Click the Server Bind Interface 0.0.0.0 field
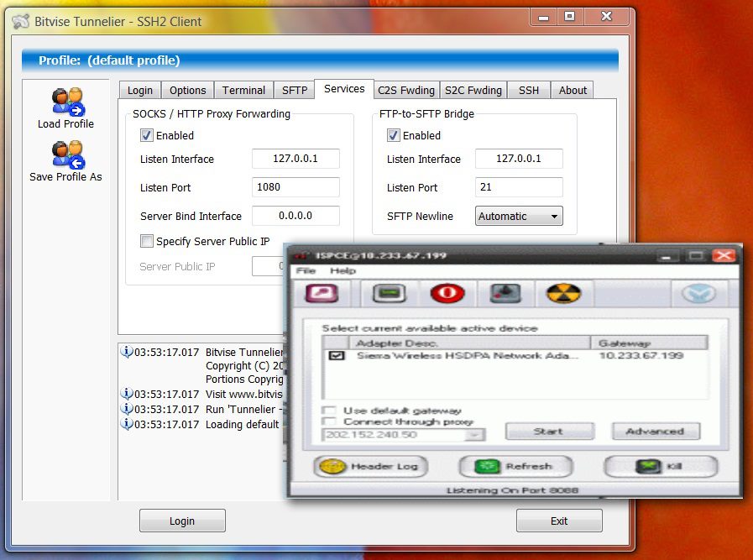The width and height of the screenshot is (753, 560). 295,216
